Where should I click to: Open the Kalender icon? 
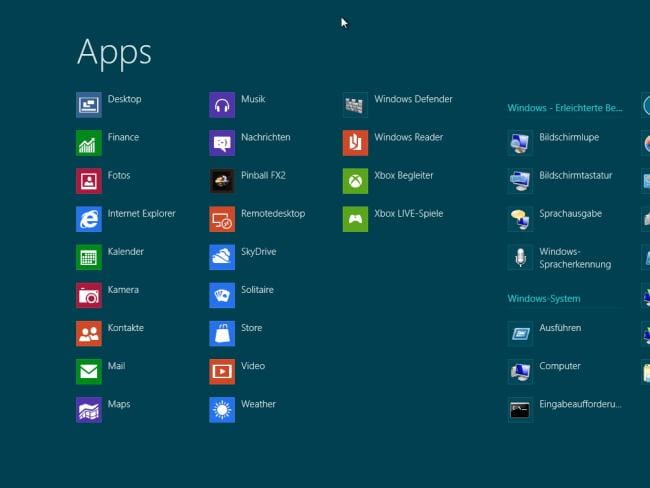tap(89, 257)
